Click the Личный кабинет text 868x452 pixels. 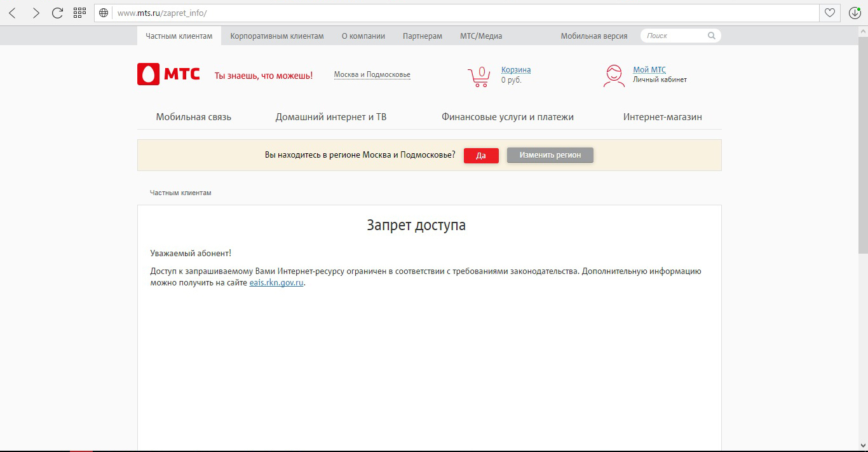[660, 80]
